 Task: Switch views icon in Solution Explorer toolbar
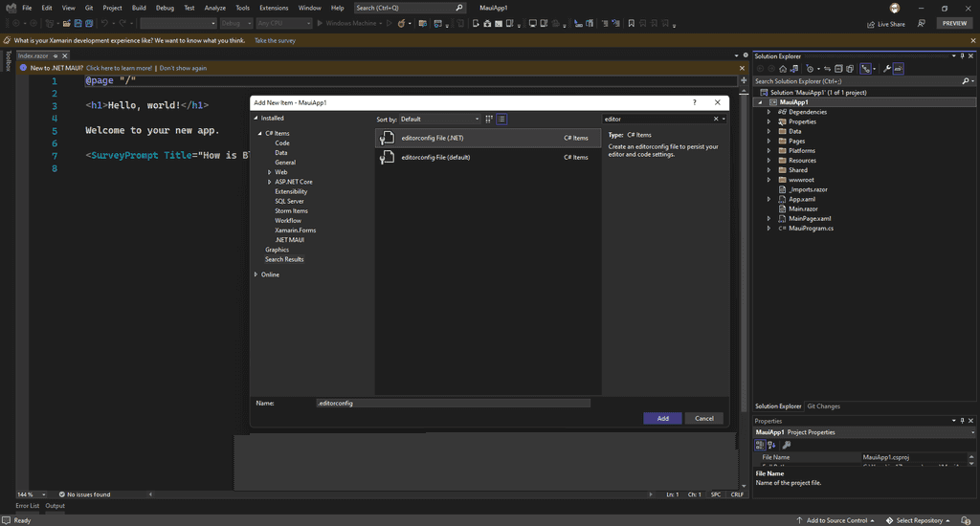point(794,69)
